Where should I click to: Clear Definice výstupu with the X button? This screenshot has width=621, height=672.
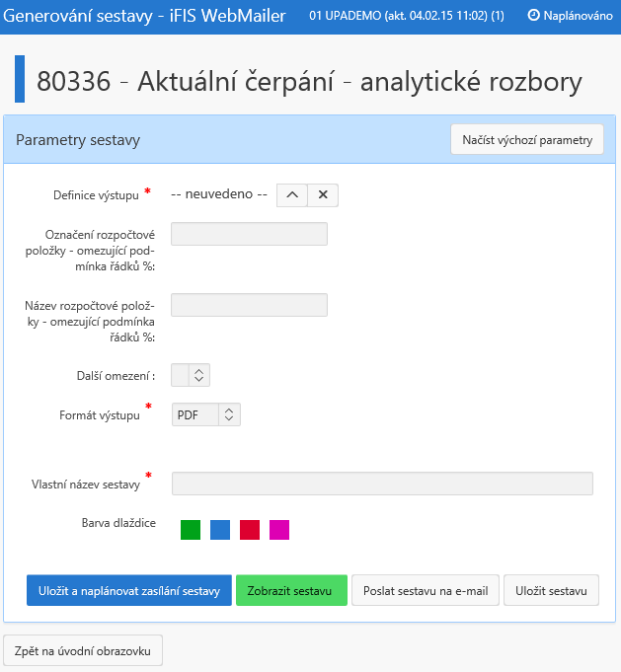[x=323, y=195]
